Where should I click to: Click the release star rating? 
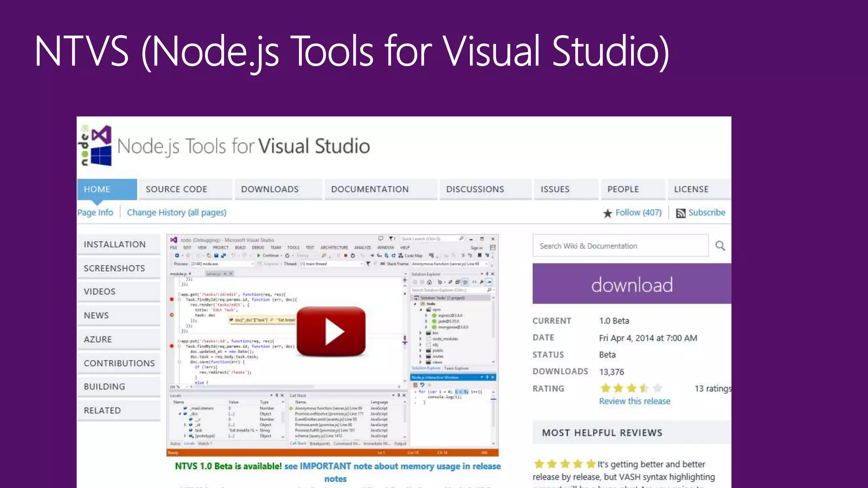631,388
